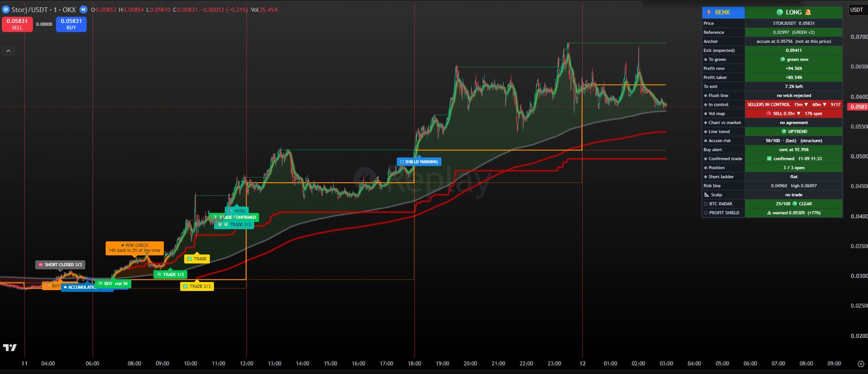Screen dimensions: 868x374
Task: Click the yellow TRADE 2/3 label
Action: 197,286
